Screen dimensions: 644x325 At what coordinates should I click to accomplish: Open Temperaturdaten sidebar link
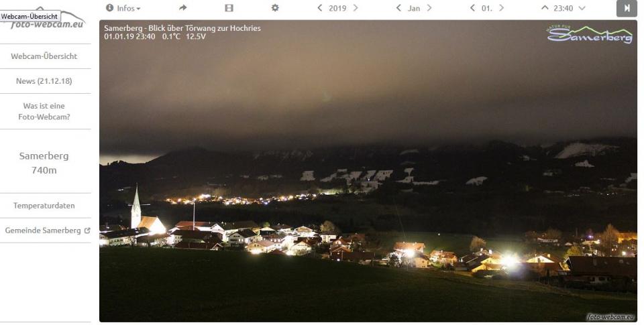(x=44, y=206)
